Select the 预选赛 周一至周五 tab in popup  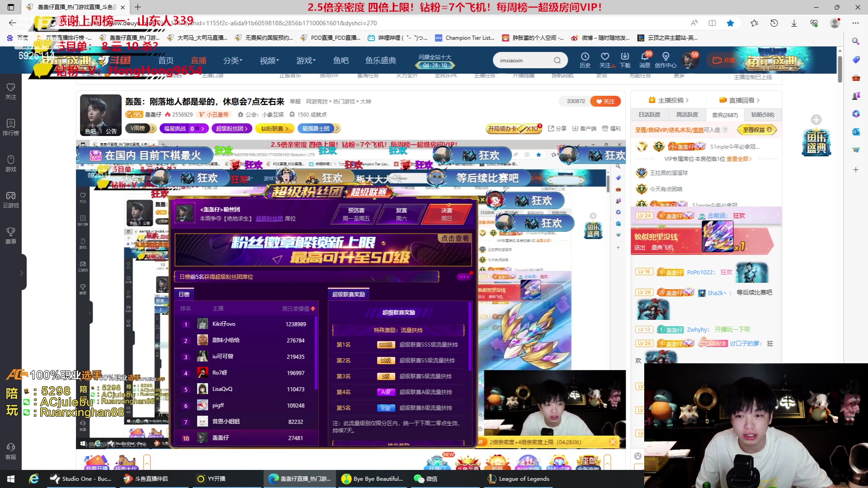pyautogui.click(x=356, y=214)
